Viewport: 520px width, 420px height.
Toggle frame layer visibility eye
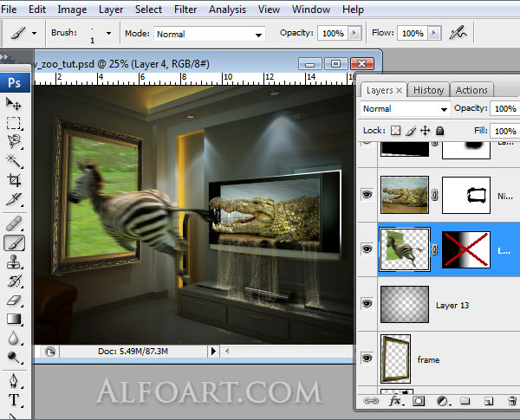[367, 359]
